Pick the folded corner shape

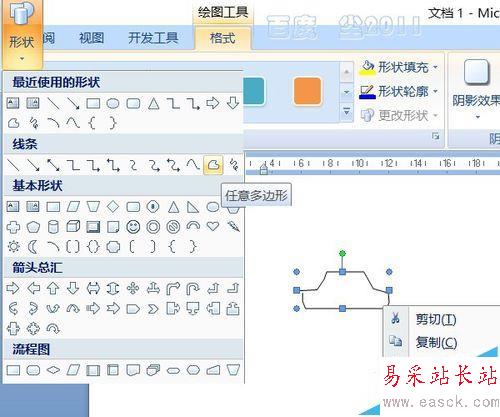(x=113, y=227)
